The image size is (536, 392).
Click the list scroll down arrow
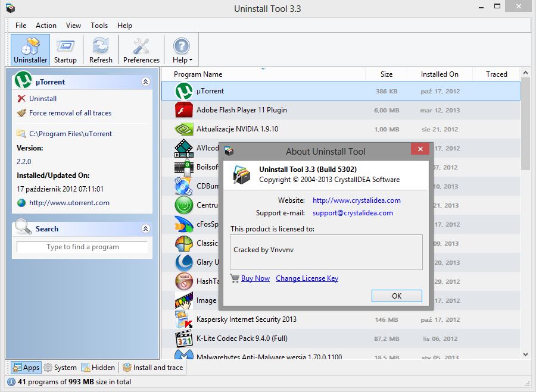tap(525, 355)
